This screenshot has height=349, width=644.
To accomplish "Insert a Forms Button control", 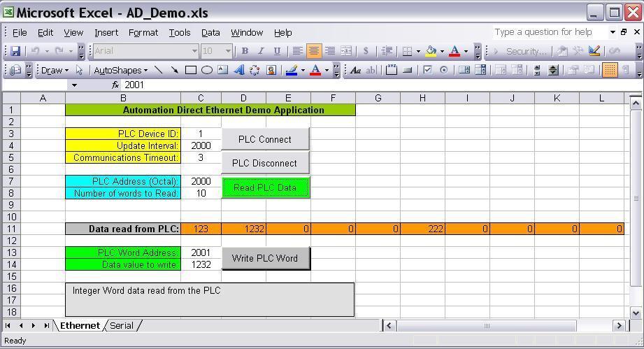I will tap(407, 70).
